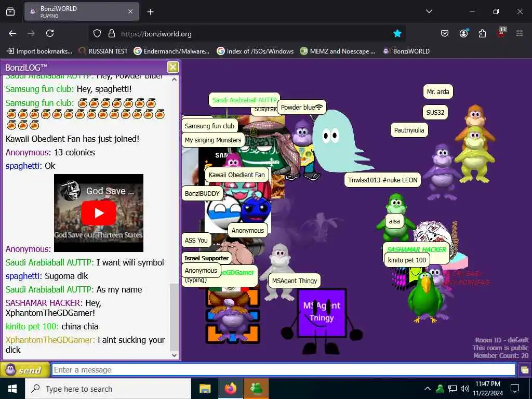The width and height of the screenshot is (532, 399).
Task: Play the God Save YouTube video
Action: click(x=99, y=212)
